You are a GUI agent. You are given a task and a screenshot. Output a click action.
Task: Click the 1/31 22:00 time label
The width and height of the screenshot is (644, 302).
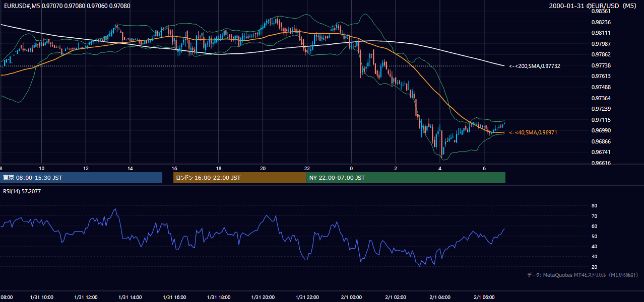307,297
